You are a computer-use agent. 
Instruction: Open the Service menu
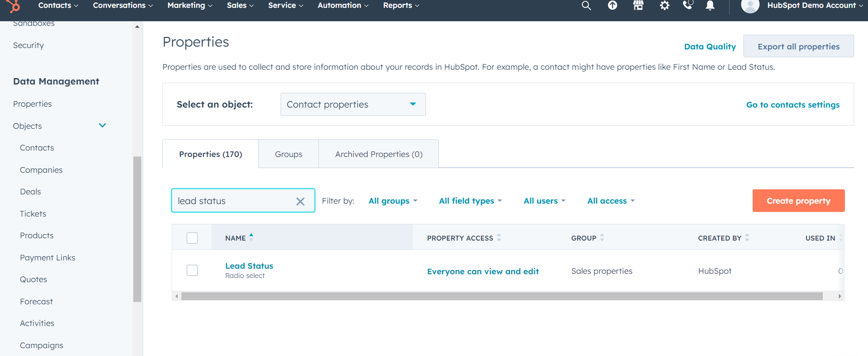(x=286, y=6)
